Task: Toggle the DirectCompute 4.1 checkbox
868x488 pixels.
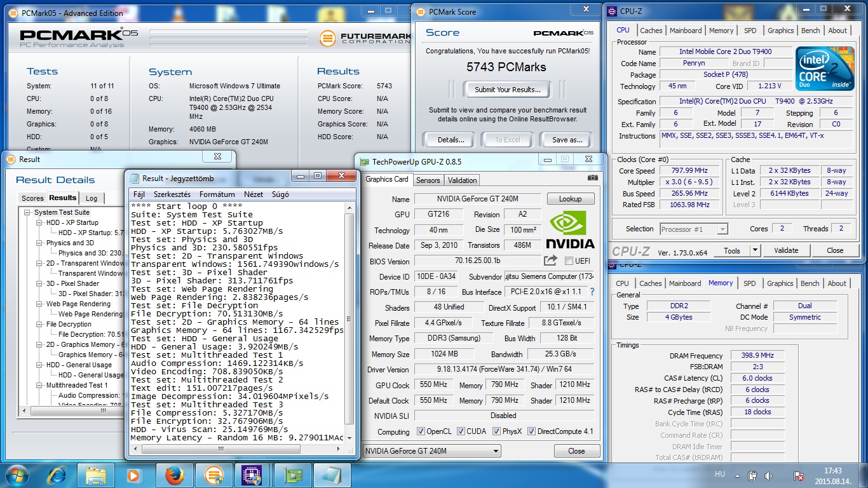Action: pyautogui.click(x=532, y=432)
